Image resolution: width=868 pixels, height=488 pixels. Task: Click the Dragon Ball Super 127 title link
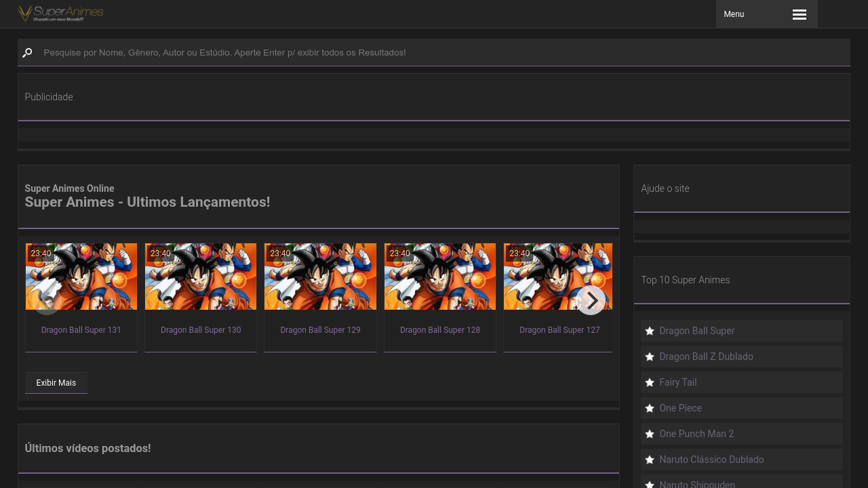tap(559, 330)
